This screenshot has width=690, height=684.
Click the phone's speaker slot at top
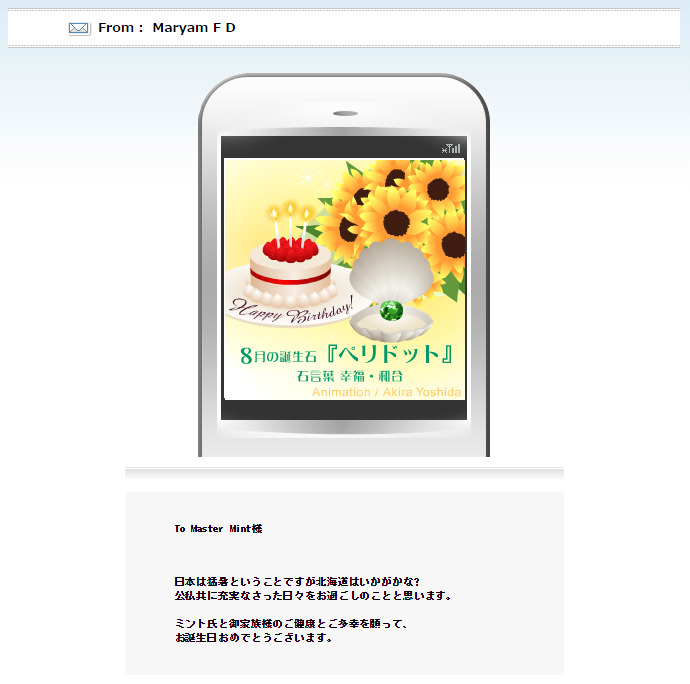tap(345, 113)
